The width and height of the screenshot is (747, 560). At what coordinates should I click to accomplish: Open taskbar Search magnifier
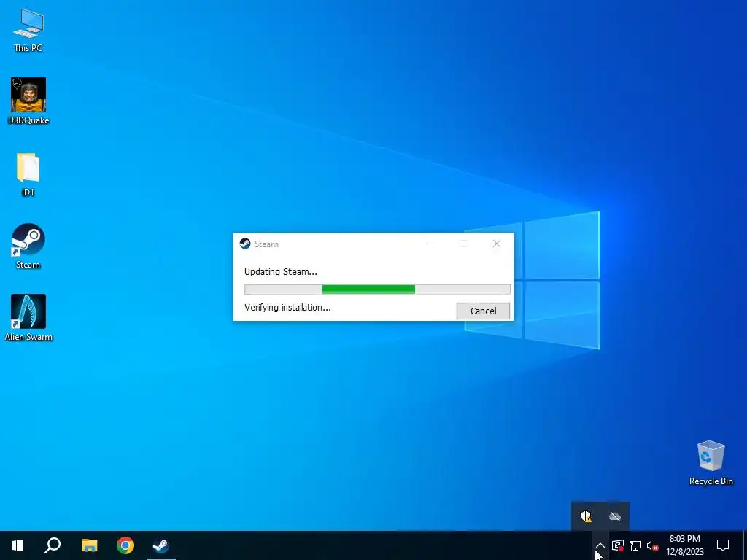click(x=53, y=545)
